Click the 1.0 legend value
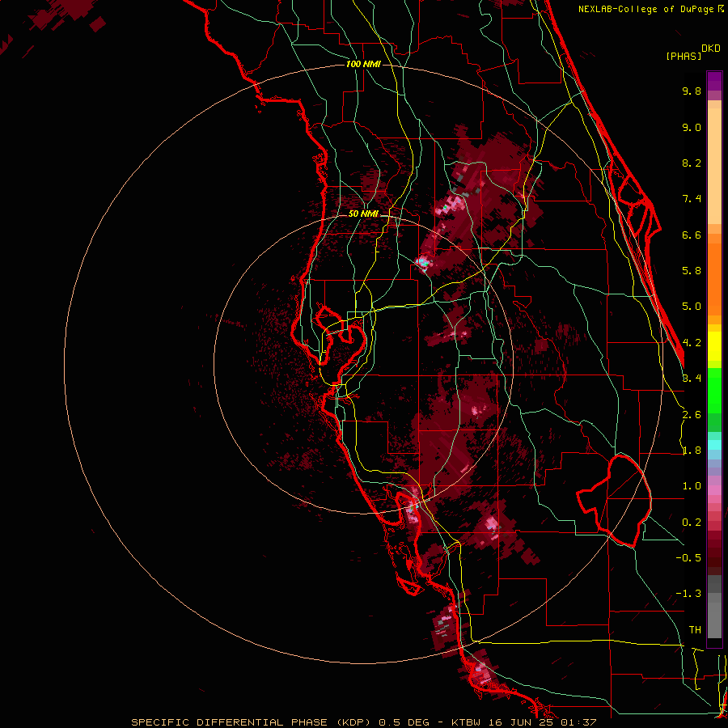Viewport: 728px width, 728px height. pos(692,486)
